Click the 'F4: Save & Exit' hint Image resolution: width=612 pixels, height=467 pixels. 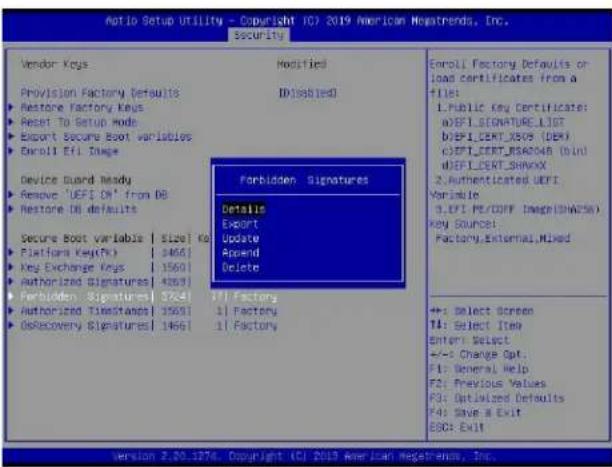(475, 413)
